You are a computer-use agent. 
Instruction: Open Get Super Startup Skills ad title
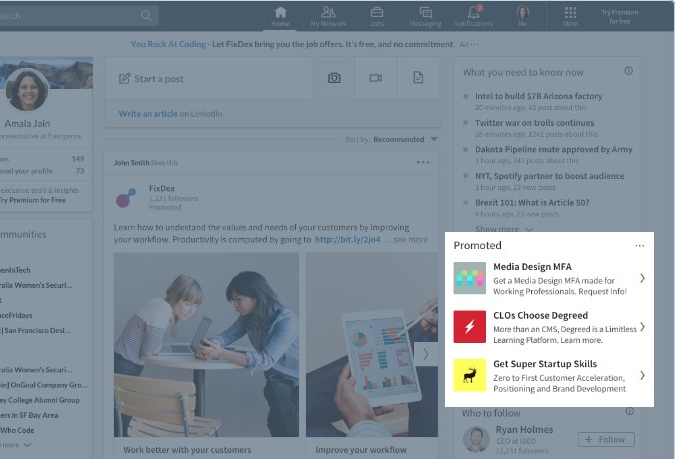545,364
